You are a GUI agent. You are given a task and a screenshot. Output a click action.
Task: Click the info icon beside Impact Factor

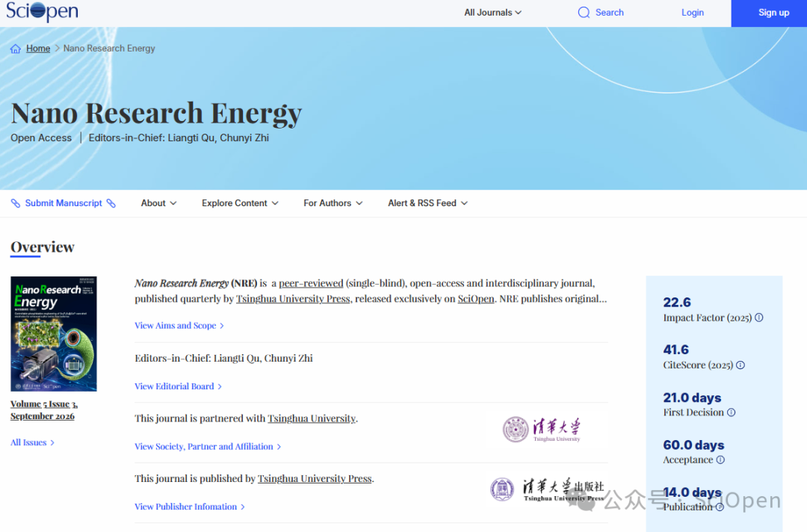758,318
